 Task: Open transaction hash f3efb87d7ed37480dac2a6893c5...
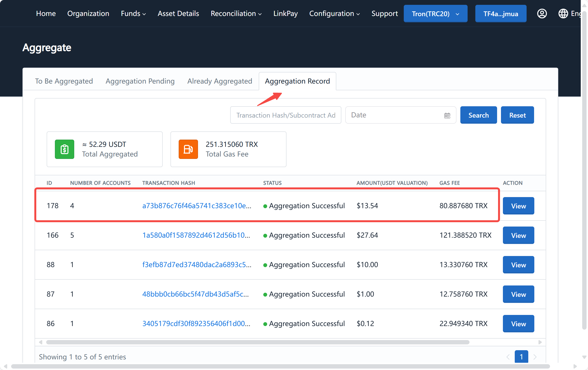(197, 265)
